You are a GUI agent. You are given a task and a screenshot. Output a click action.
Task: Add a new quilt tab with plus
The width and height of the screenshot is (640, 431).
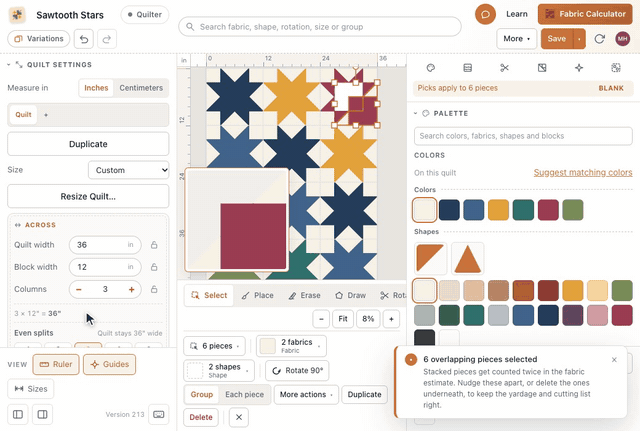(x=46, y=115)
